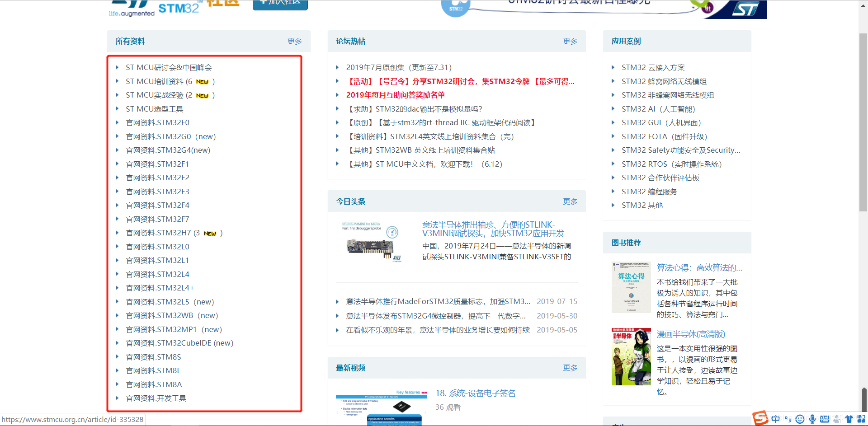This screenshot has height=426, width=868.
Task: Open 官网资料.STM8A link
Action: click(154, 384)
